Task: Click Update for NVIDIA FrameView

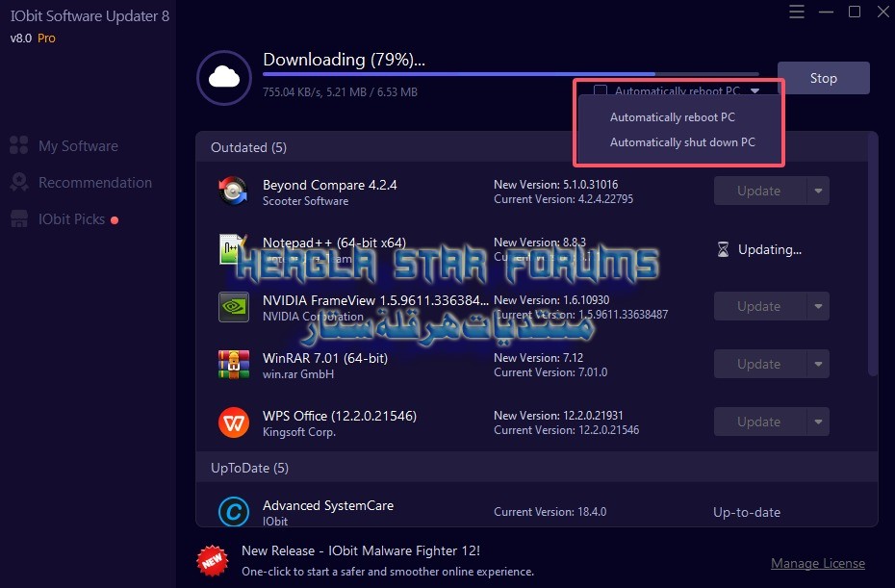Action: pyautogui.click(x=759, y=306)
